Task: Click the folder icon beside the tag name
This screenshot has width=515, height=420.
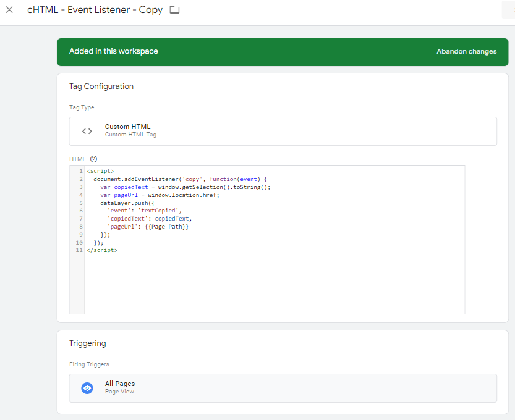Action: coord(174,10)
